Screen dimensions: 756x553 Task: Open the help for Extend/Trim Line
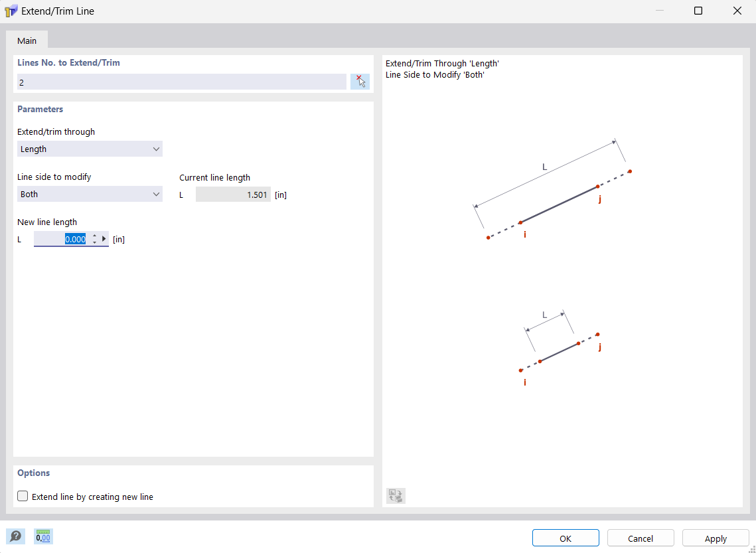15,536
